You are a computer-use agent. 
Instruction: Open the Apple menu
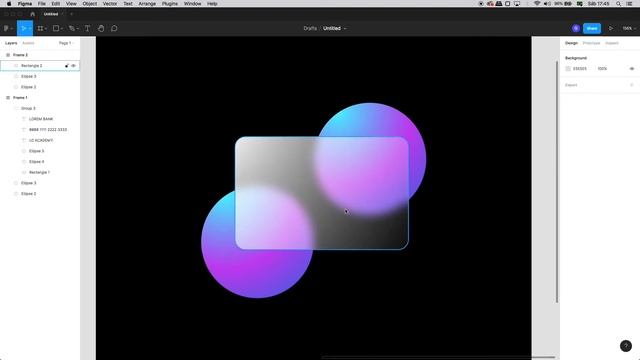pos(9,4)
